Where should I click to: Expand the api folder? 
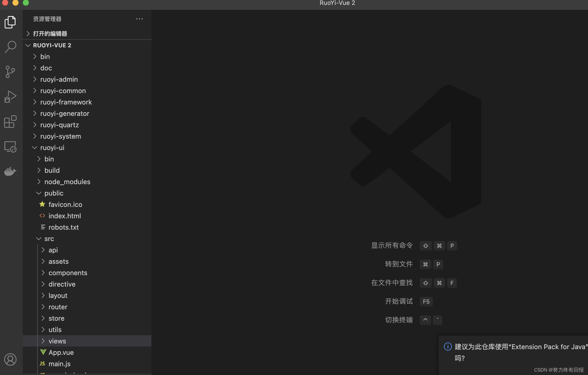(87, 250)
